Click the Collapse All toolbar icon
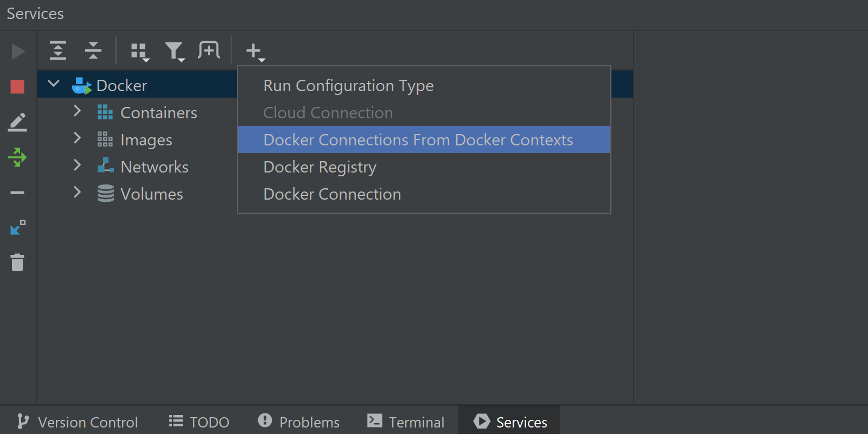 [93, 50]
